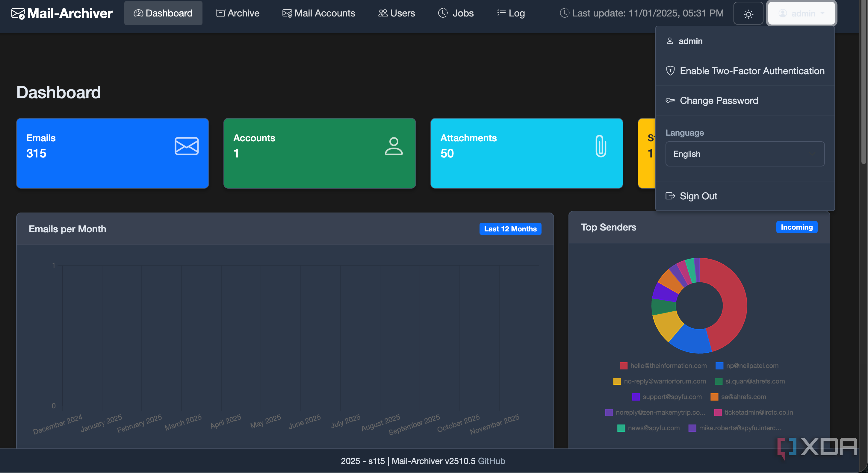Toggle the light/dark theme sun button
This screenshot has width=868, height=473.
(x=748, y=13)
